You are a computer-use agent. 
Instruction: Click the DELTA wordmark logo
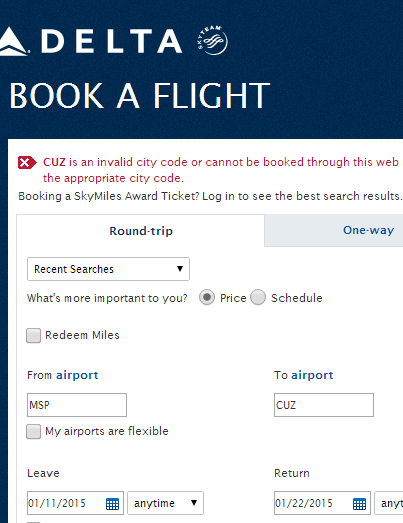point(111,41)
